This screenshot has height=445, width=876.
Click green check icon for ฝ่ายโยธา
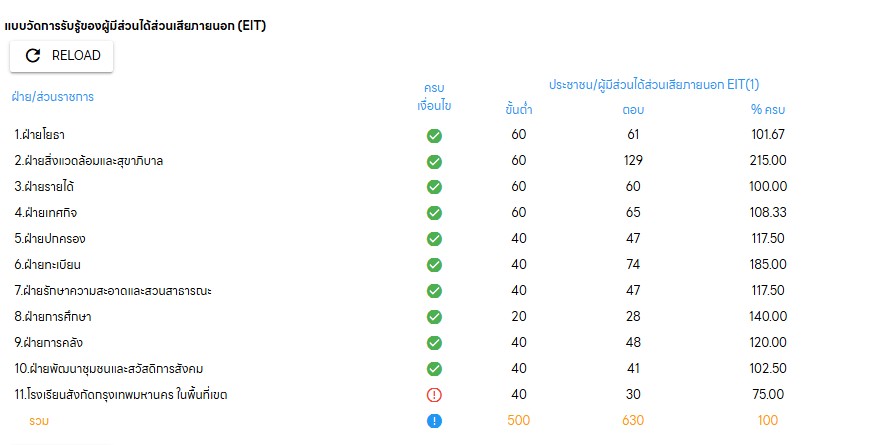(x=434, y=136)
